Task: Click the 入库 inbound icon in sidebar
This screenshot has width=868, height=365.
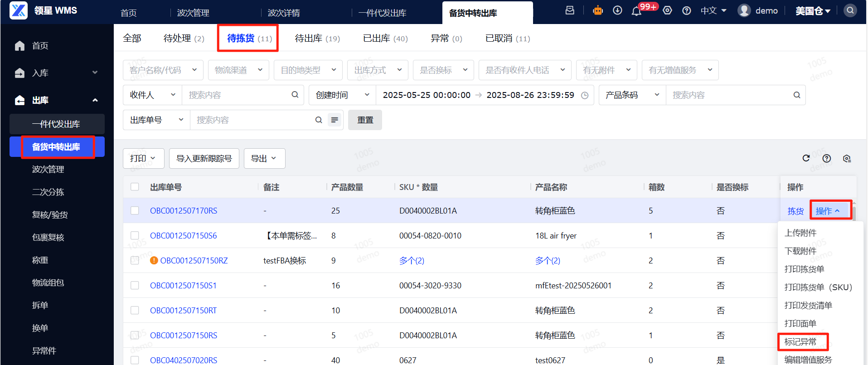Action: click(x=19, y=73)
